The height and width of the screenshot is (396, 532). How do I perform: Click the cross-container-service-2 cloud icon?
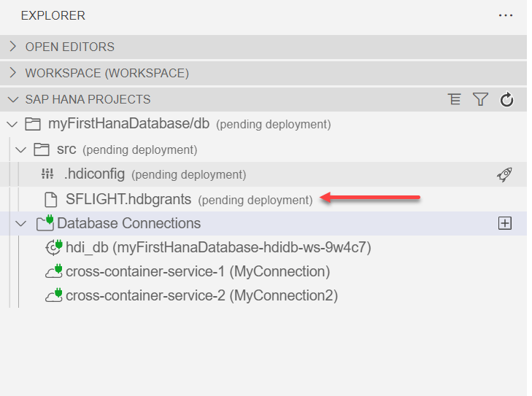point(53,296)
